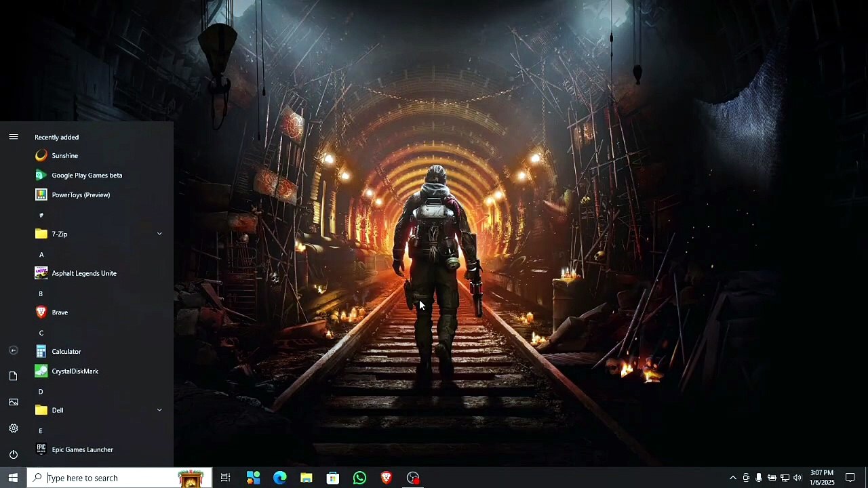Screen dimensions: 868x488
Task: Click the 'D' letter group header
Action: click(41, 392)
